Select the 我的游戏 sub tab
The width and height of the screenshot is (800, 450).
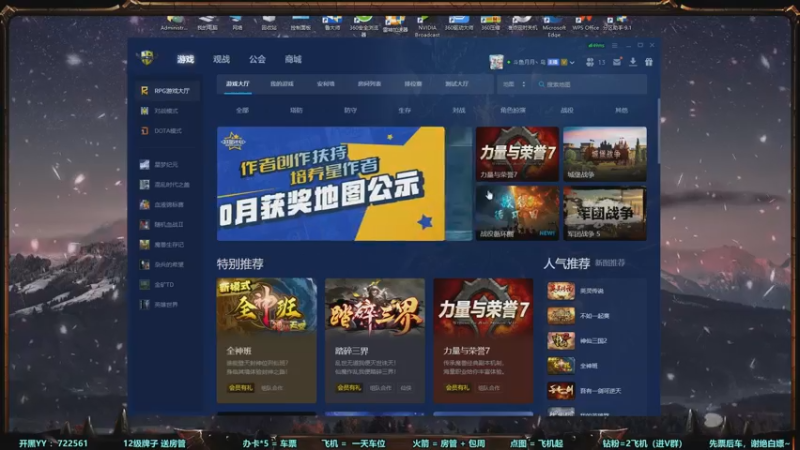(x=282, y=84)
